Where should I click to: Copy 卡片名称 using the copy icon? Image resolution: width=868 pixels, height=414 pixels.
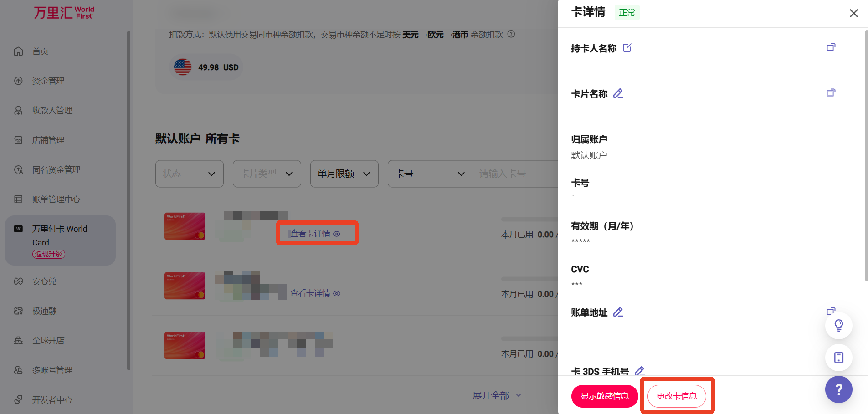click(831, 92)
